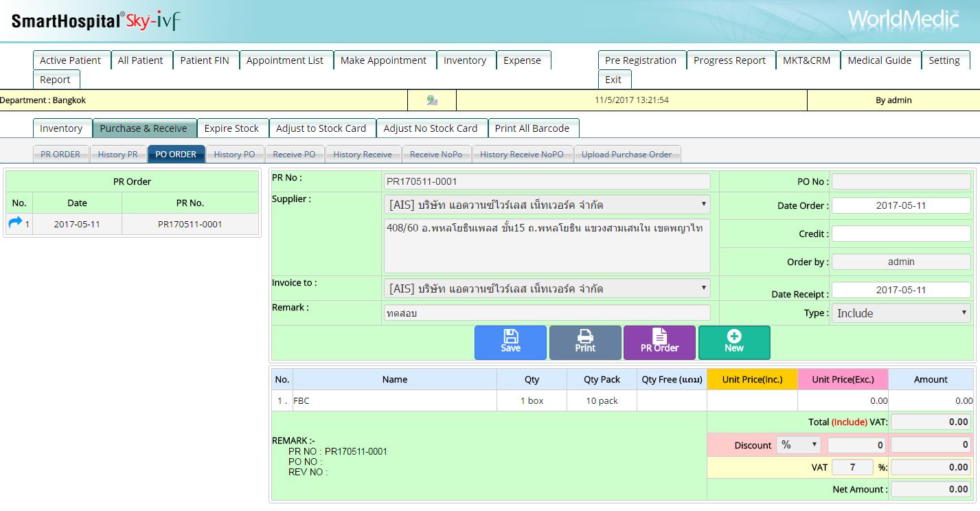Screen dimensions: 980x511
Task: Open the Supplier dropdown
Action: [547, 205]
